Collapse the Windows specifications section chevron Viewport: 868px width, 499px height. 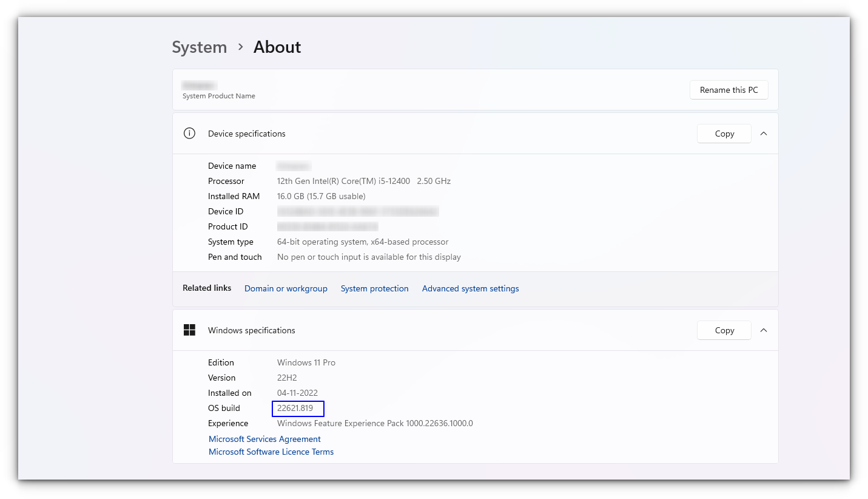(764, 330)
